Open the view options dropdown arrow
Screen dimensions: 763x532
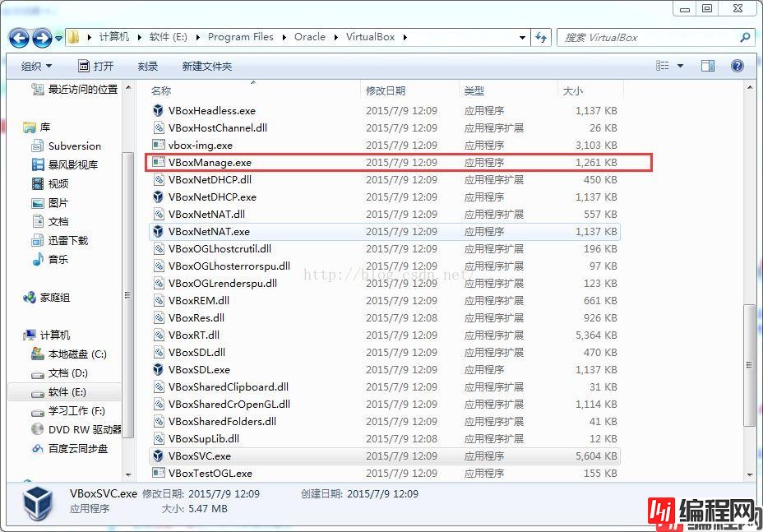(x=680, y=66)
